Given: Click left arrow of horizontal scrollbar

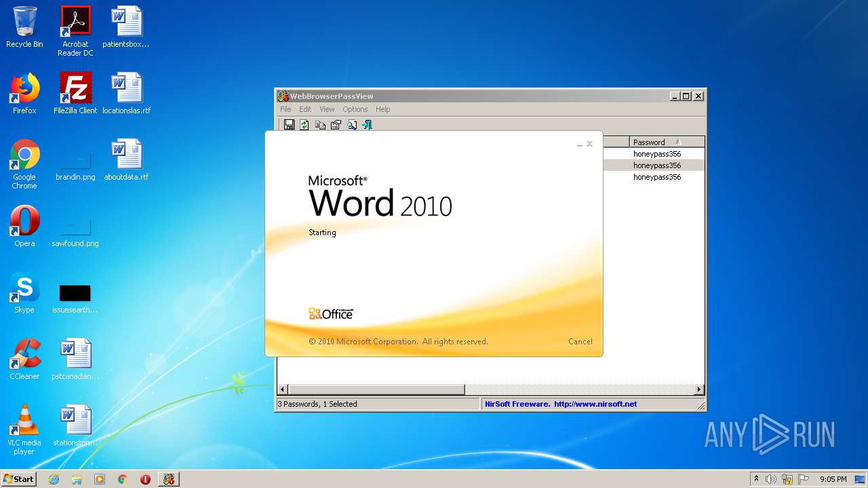Looking at the screenshot, I should tap(283, 390).
